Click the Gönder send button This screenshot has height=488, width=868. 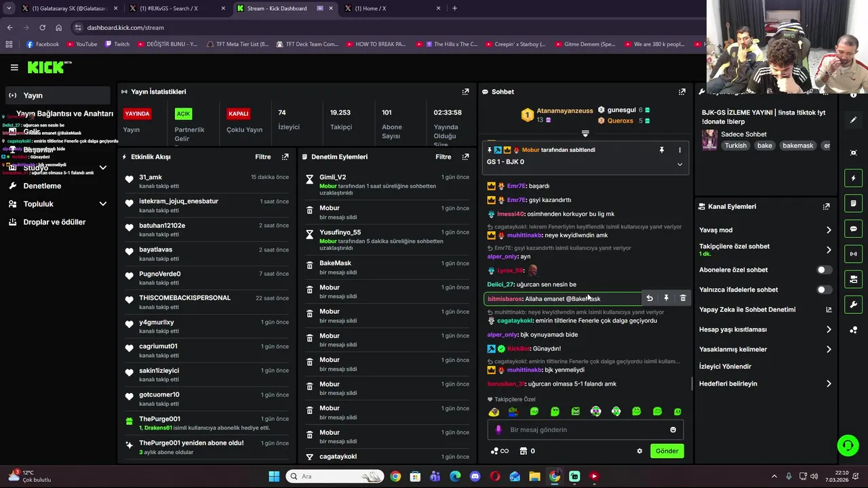click(x=667, y=451)
